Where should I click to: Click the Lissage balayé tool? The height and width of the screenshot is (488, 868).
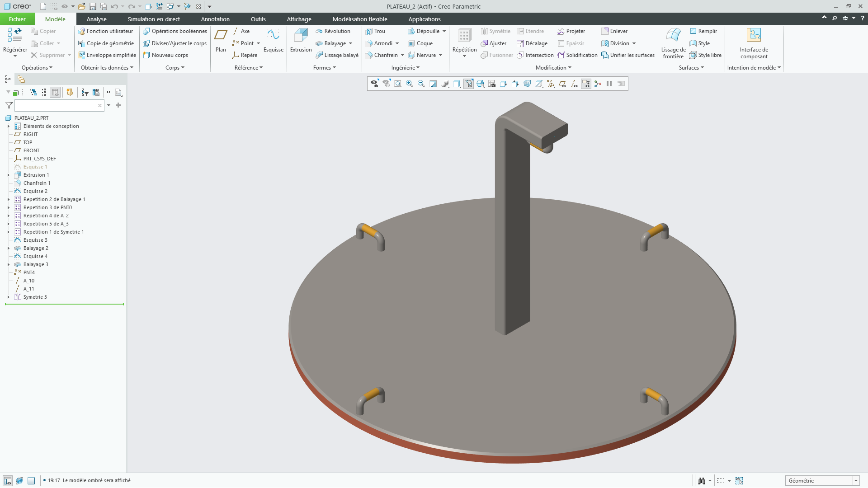(x=337, y=55)
